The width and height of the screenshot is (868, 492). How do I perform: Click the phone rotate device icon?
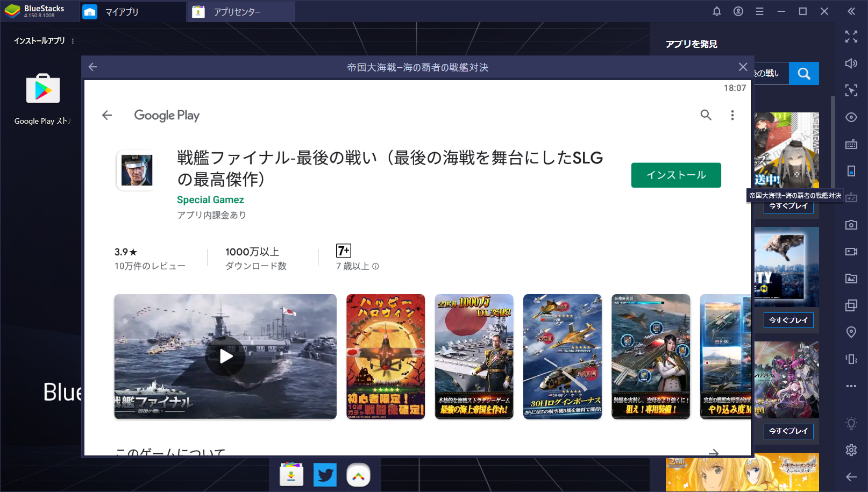click(x=851, y=171)
